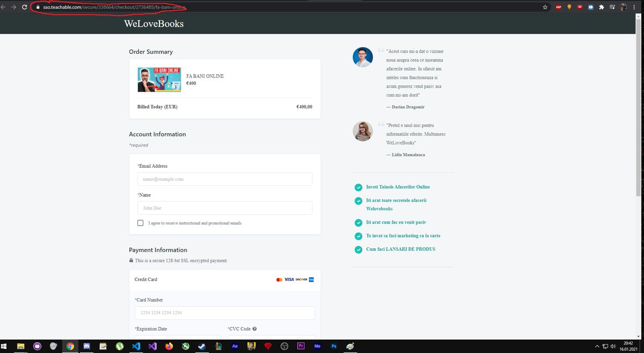Click the 'Te invat sa faci marketing ca la carte' text
The image size is (644, 353).
click(x=403, y=236)
